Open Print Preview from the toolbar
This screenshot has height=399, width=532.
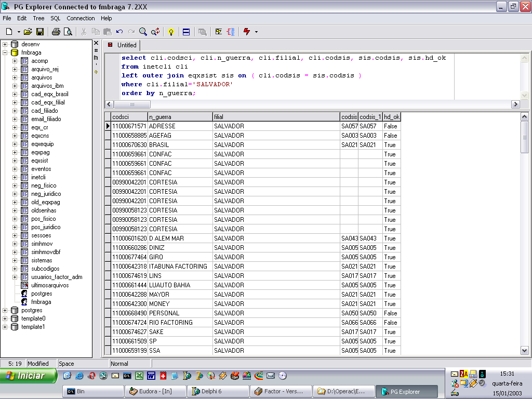(x=68, y=32)
